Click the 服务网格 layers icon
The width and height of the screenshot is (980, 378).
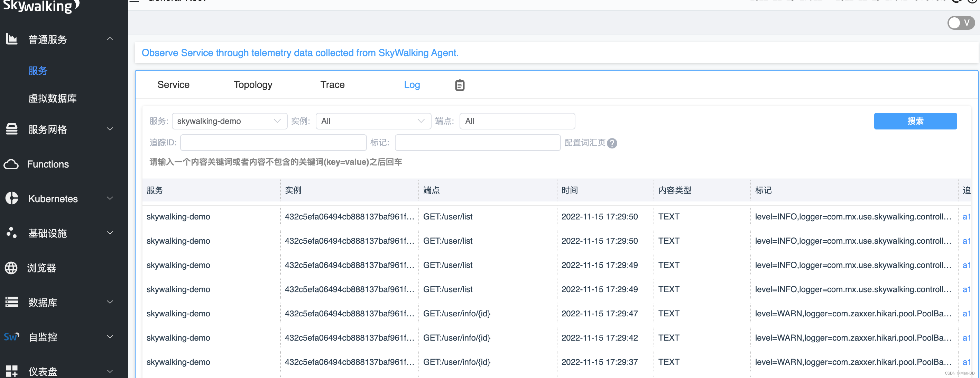pos(11,129)
